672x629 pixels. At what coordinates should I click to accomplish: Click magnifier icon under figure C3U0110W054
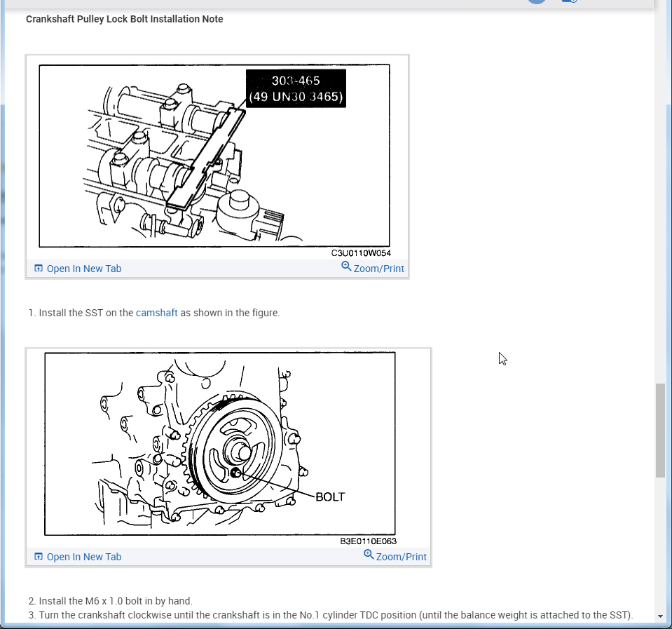coord(346,266)
